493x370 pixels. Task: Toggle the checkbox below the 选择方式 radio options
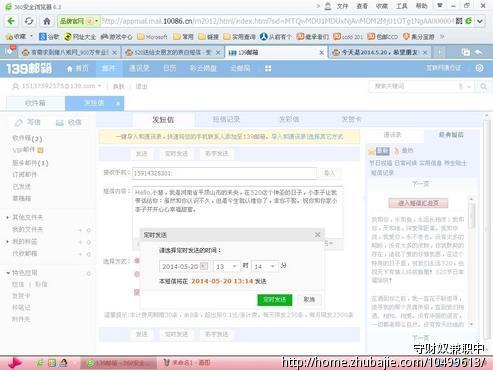(x=137, y=292)
